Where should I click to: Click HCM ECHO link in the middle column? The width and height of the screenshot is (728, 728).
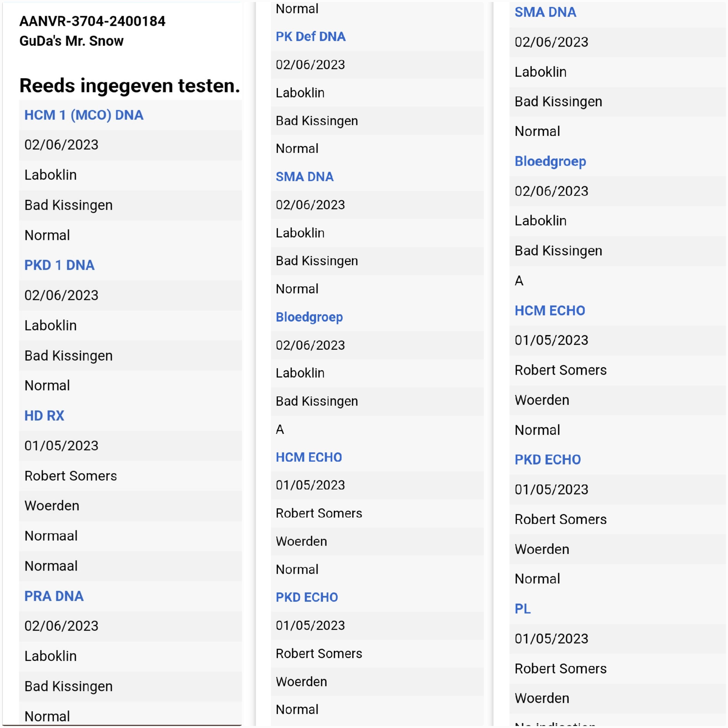(309, 457)
